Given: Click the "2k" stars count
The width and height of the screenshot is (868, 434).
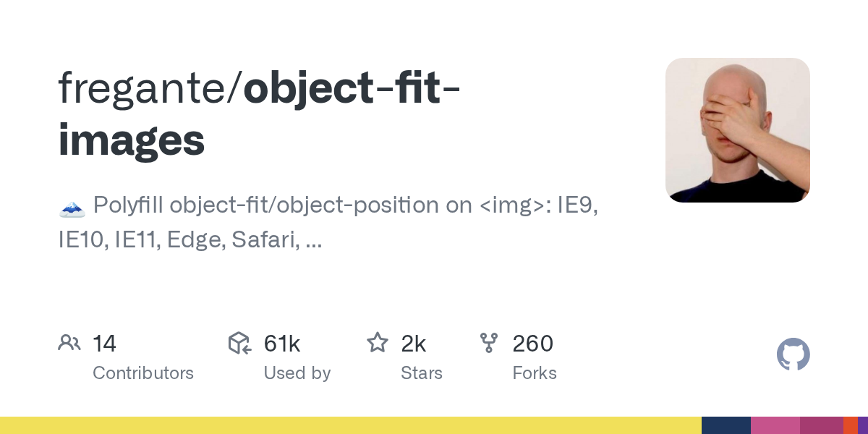Looking at the screenshot, I should (x=414, y=344).
